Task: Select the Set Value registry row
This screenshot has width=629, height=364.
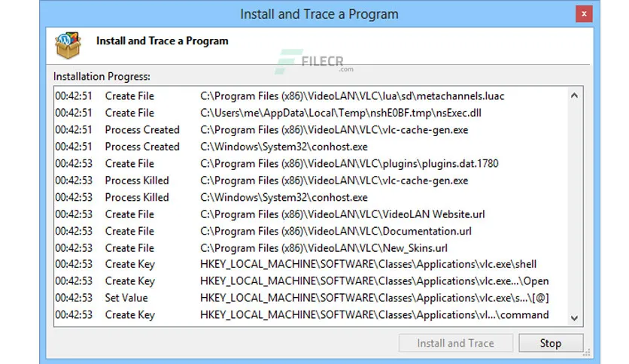Action: coord(311,298)
